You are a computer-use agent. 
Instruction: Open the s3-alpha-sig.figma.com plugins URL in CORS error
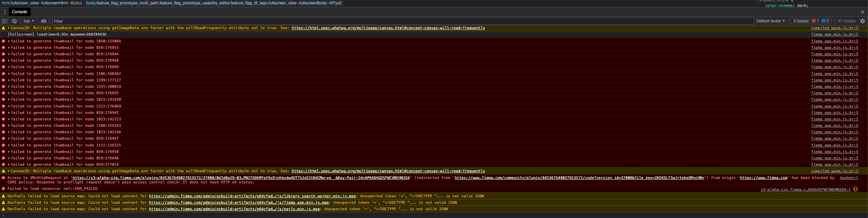point(241,178)
